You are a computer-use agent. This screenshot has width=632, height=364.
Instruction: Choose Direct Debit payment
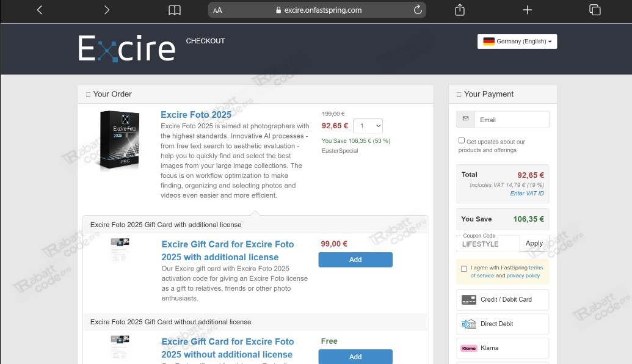503,324
